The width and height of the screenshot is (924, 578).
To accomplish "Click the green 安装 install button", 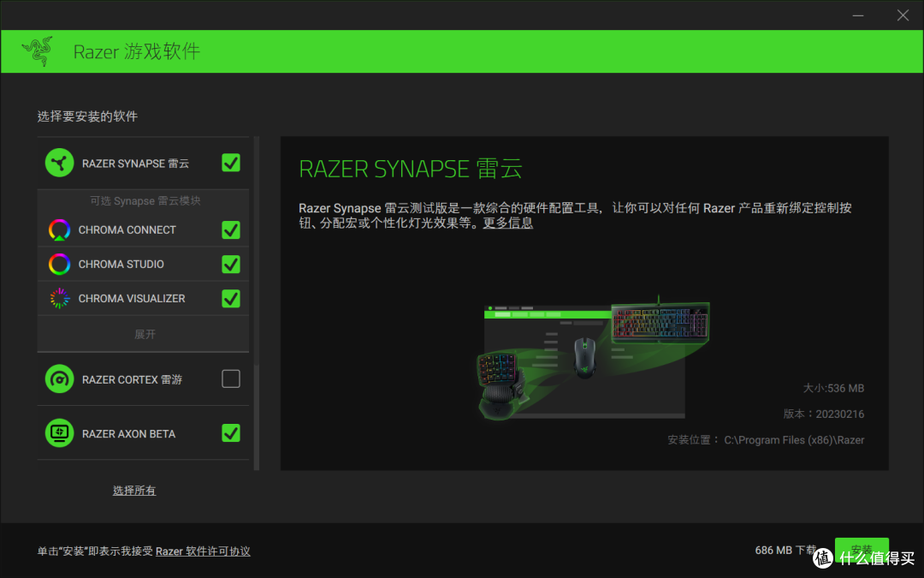I will pyautogui.click(x=862, y=551).
